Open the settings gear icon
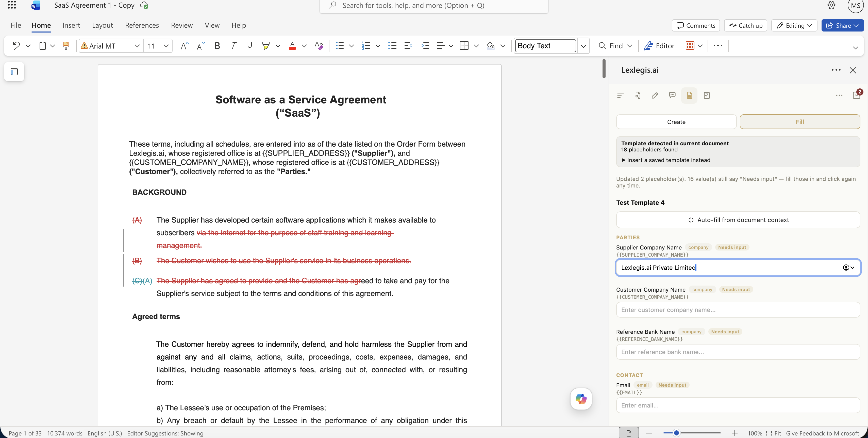 pos(832,5)
